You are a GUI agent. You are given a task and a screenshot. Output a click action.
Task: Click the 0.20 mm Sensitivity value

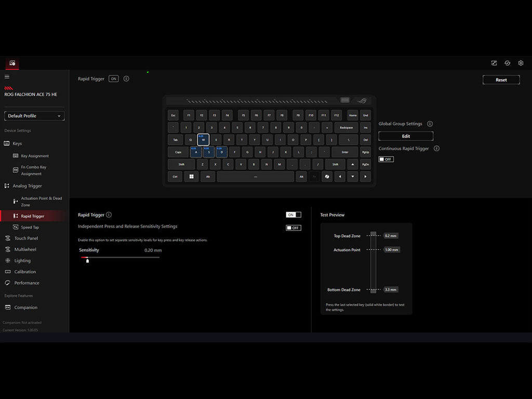click(x=153, y=250)
